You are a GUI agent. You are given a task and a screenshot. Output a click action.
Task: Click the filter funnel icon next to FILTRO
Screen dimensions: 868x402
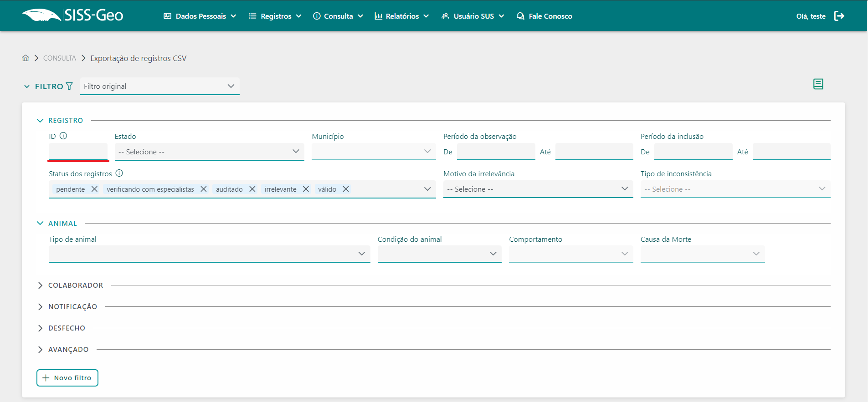coord(69,86)
